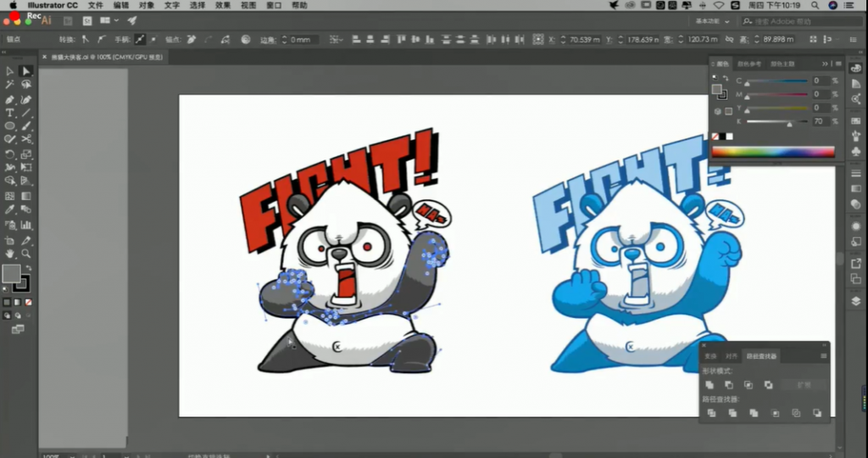Select the Lasso tool
The width and height of the screenshot is (868, 458).
(26, 85)
